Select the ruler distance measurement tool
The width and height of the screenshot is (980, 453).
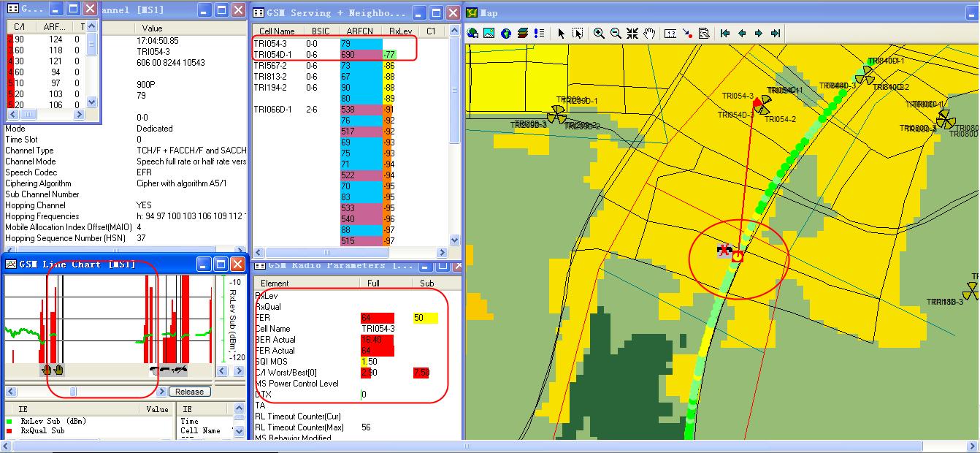670,33
